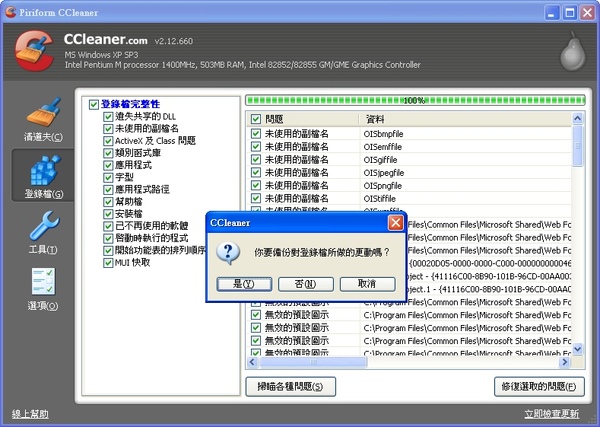Click the horizontal scroll right arrow
600x427 pixels.
tap(565, 362)
